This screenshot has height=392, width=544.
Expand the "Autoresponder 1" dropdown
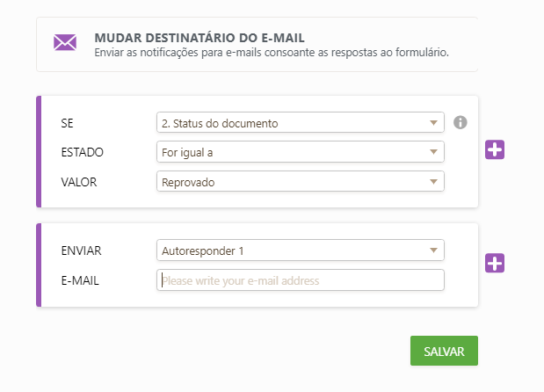(x=300, y=250)
